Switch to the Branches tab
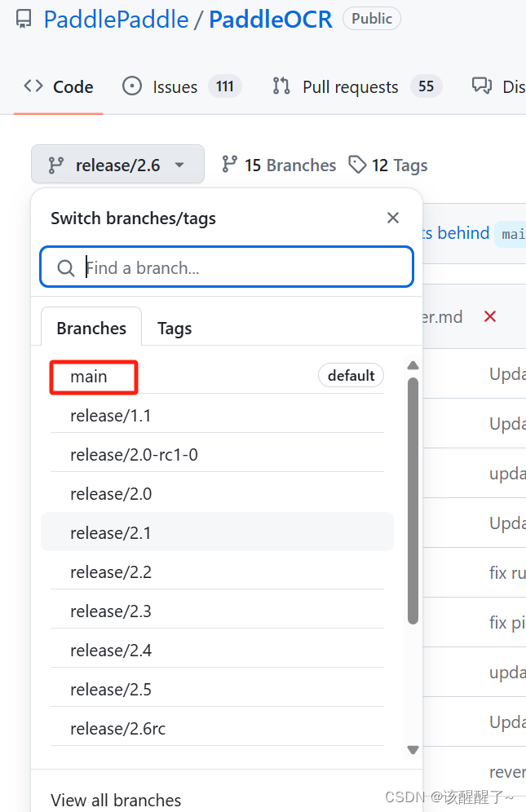Image resolution: width=526 pixels, height=812 pixels. pos(91,328)
